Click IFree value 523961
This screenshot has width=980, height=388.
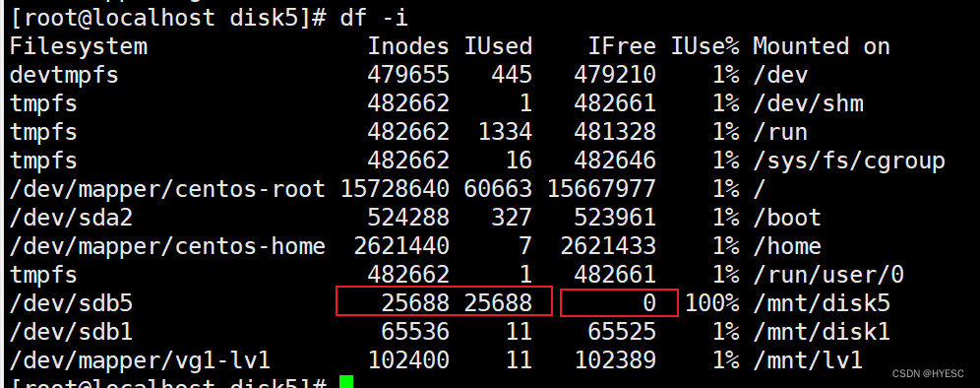click(x=615, y=218)
